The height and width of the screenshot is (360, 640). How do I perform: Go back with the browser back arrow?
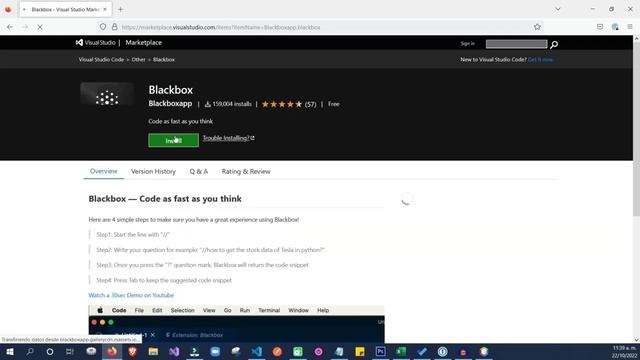10,27
